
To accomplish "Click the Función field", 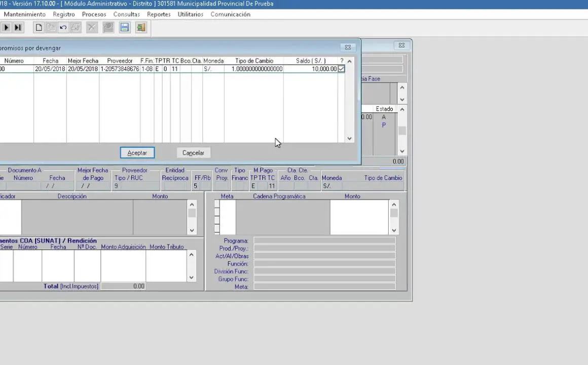I will pos(324,263).
